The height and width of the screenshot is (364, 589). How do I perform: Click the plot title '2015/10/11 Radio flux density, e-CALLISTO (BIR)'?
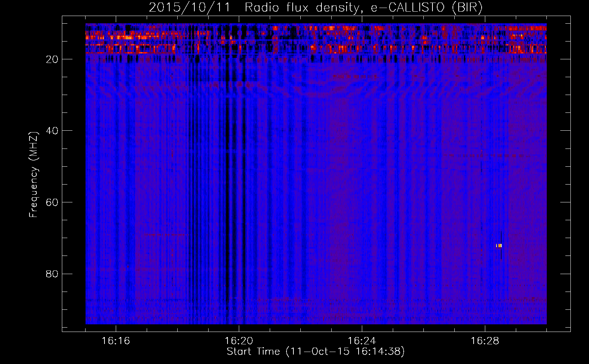coord(316,8)
